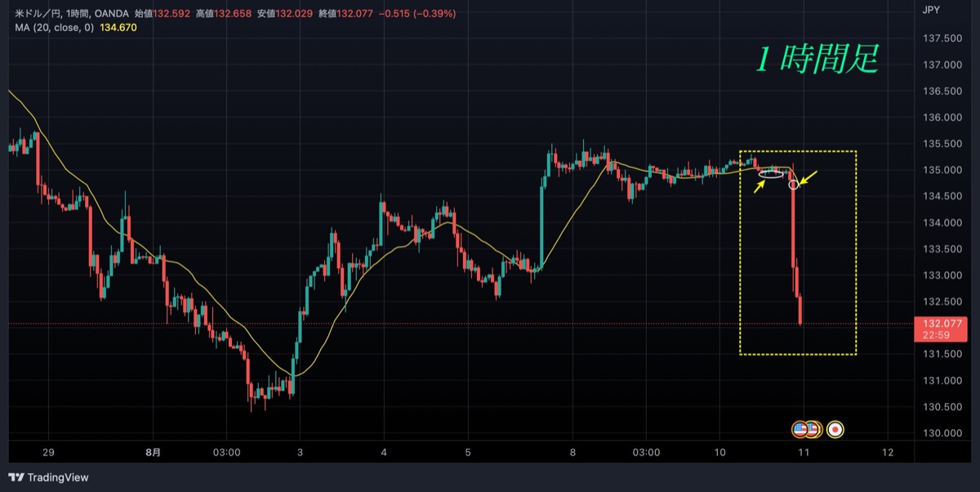Screen dimensions: 980x492
Task: Open the MA (20, close, 0) indicator legend
Action: (x=56, y=28)
